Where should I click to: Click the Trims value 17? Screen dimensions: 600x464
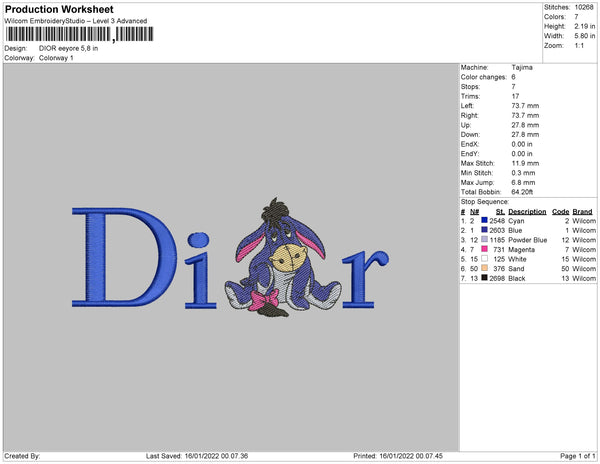click(515, 96)
